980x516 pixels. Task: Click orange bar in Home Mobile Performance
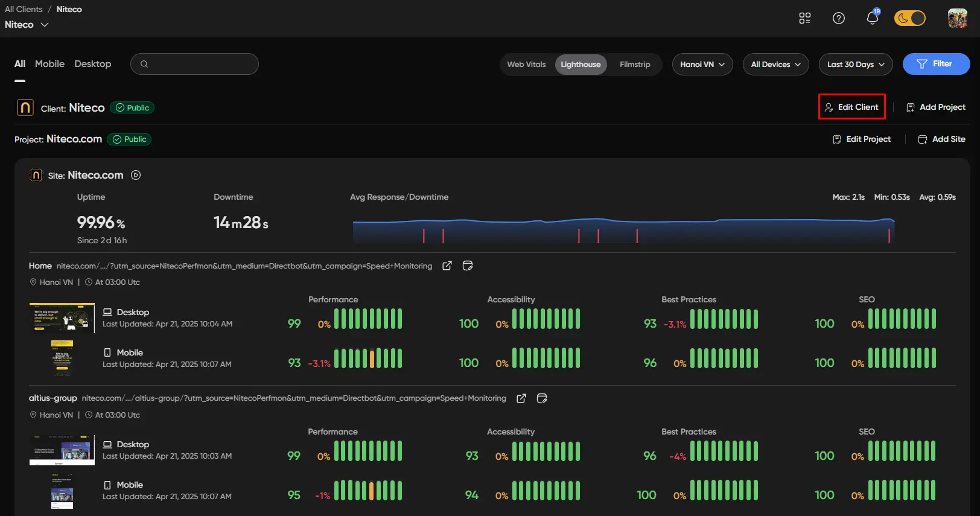[x=372, y=358]
